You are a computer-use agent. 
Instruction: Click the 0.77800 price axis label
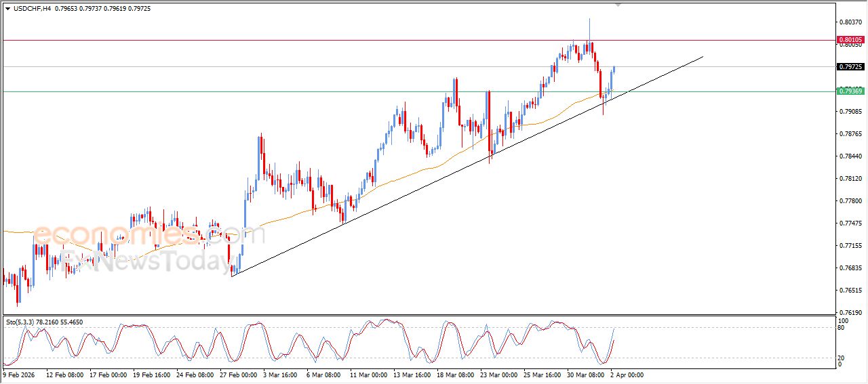pyautogui.click(x=850, y=201)
